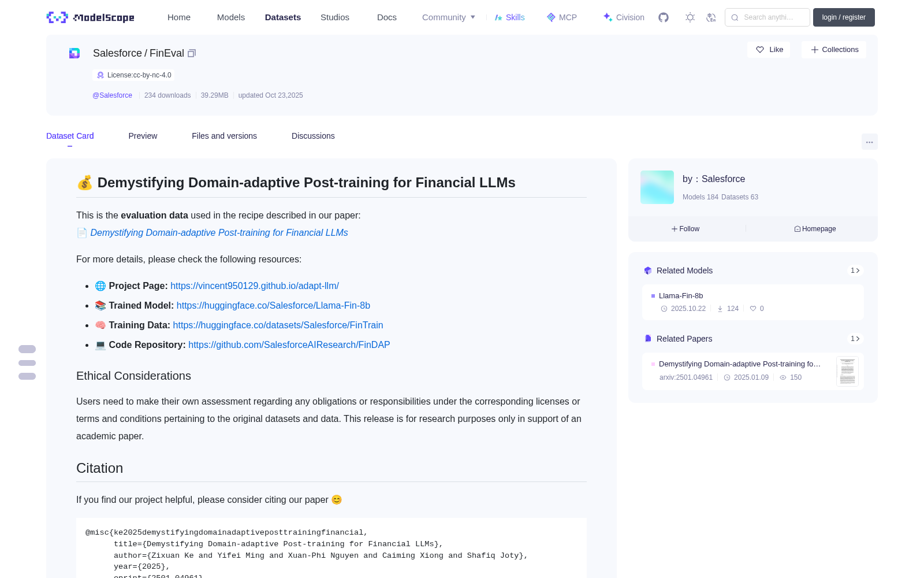Open the Studios nav item
Image resolution: width=924 pixels, height=578 pixels.
[x=335, y=17]
